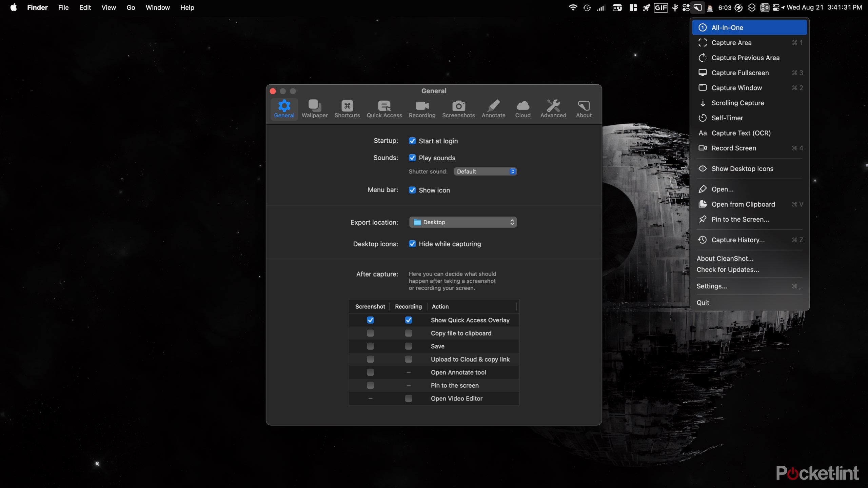Viewport: 868px width, 488px height.
Task: Click the GIF icon in menu bar
Action: [661, 7]
